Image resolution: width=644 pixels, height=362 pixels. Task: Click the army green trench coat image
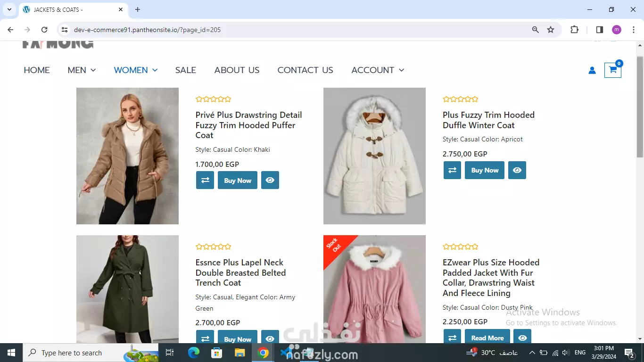pos(127,289)
